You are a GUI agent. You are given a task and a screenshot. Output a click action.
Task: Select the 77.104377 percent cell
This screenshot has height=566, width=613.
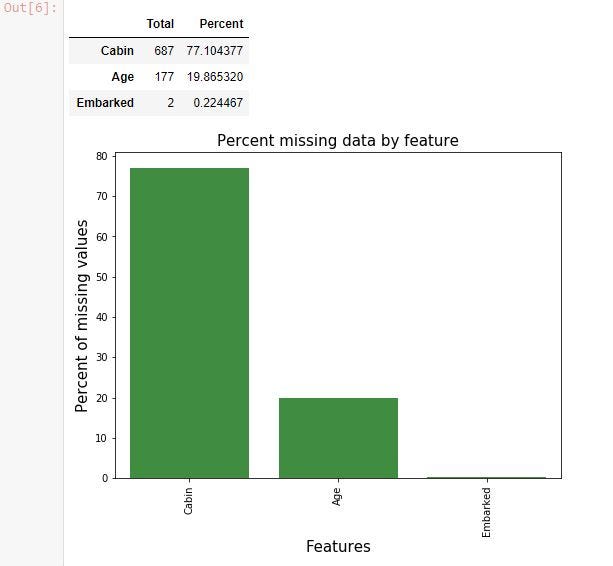click(215, 51)
